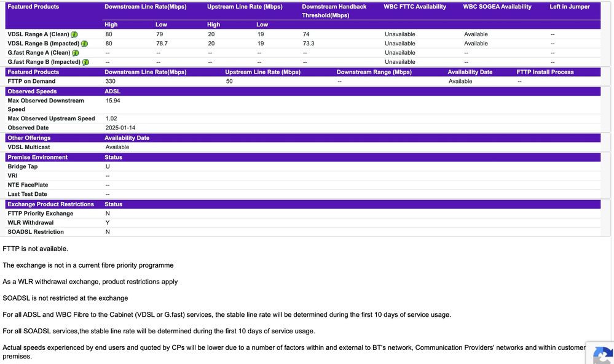Click the FTTP Install Process header
The height and width of the screenshot is (364, 614).
pos(545,72)
